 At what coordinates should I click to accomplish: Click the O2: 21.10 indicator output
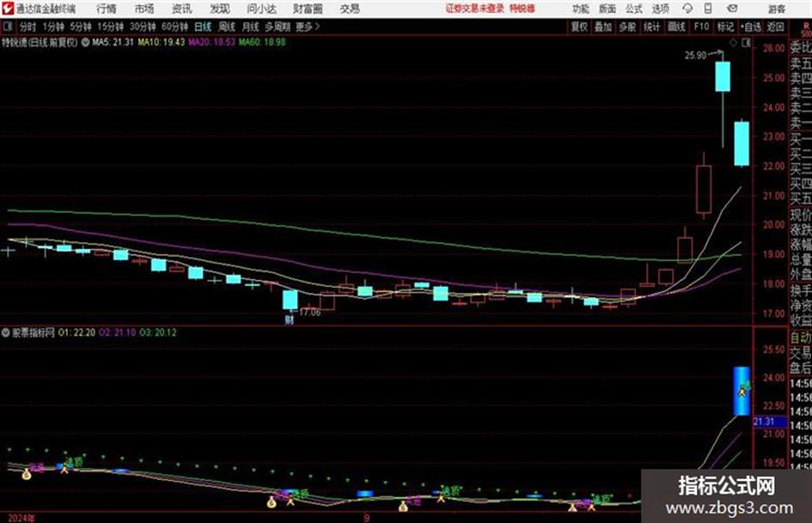pyautogui.click(x=118, y=333)
